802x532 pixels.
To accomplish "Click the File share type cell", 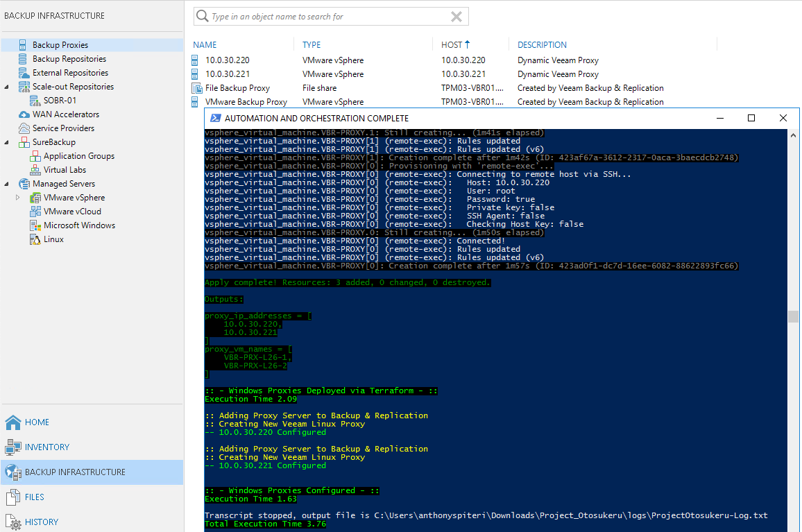I will coord(320,88).
